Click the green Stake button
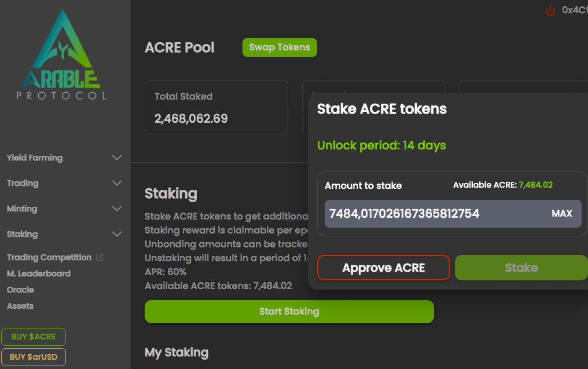This screenshot has height=369, width=588. coord(521,268)
